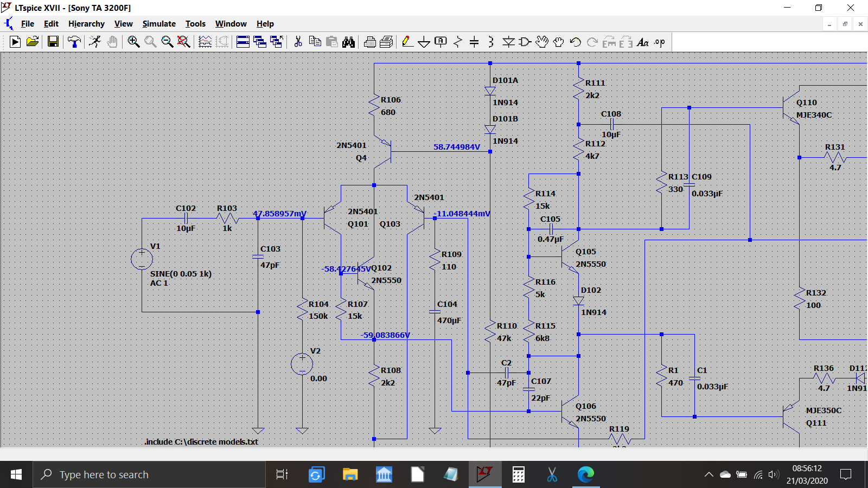Select the Label Net tool

click(441, 42)
